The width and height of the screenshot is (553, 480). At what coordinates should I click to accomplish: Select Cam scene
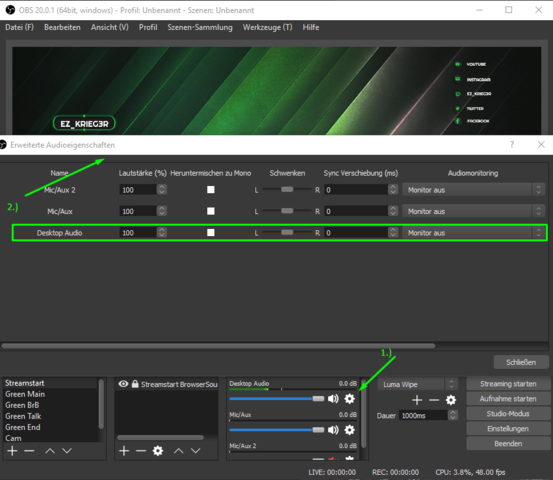coord(50,438)
